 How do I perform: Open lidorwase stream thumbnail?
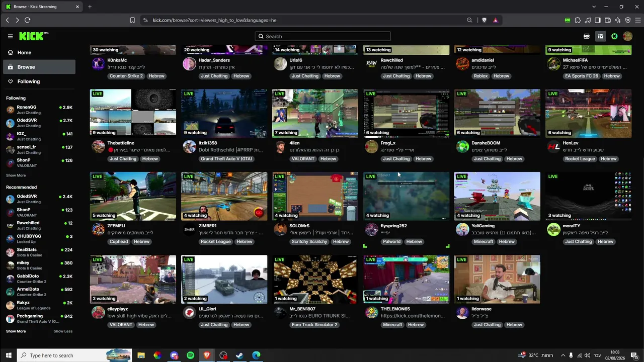(x=497, y=279)
